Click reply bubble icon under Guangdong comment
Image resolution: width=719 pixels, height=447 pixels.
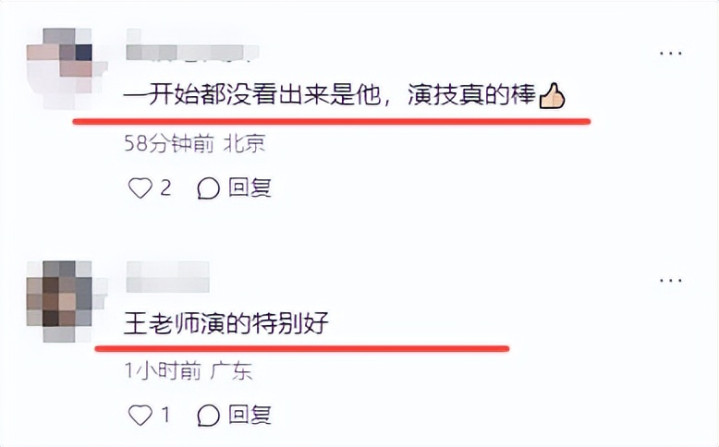coord(208,416)
